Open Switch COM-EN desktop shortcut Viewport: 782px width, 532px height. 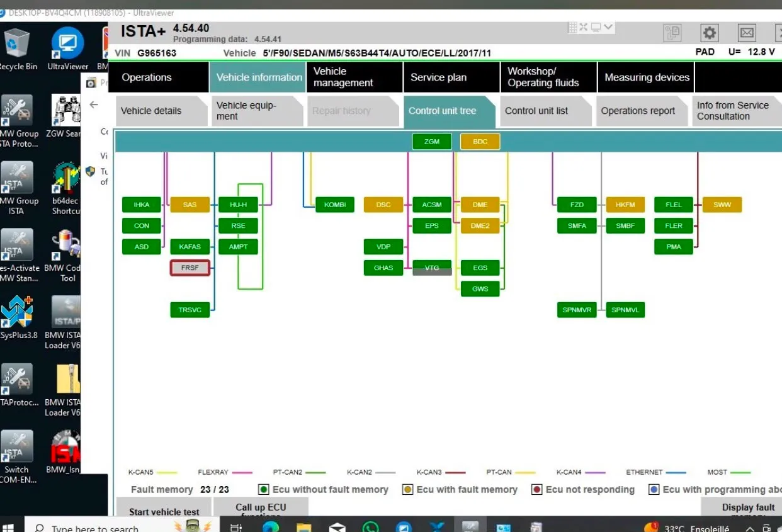pos(17,457)
